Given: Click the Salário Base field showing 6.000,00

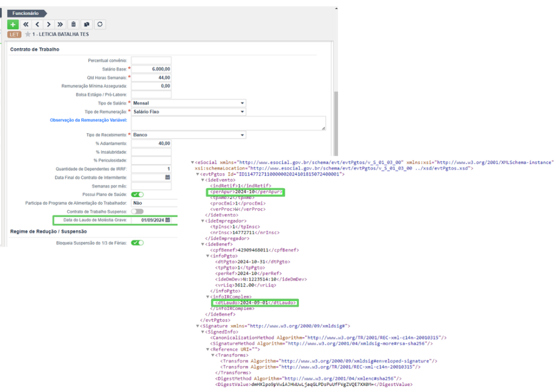Looking at the screenshot, I should tap(151, 69).
